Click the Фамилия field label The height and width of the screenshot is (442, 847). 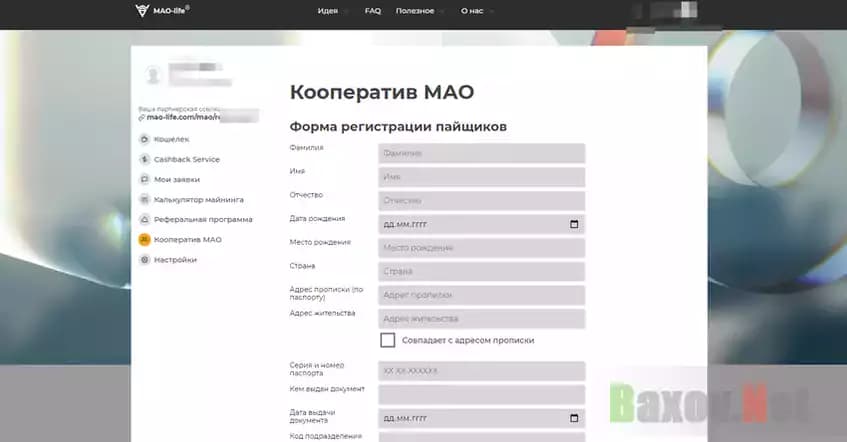306,148
